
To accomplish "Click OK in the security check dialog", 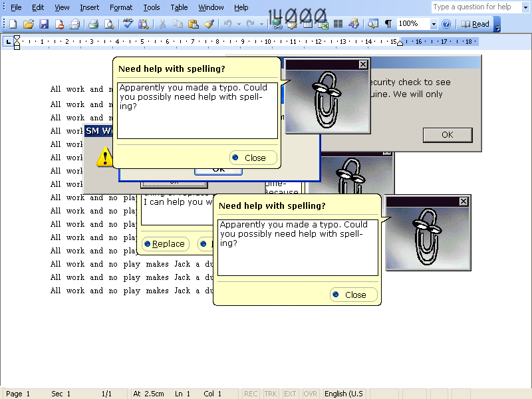I will pos(448,135).
